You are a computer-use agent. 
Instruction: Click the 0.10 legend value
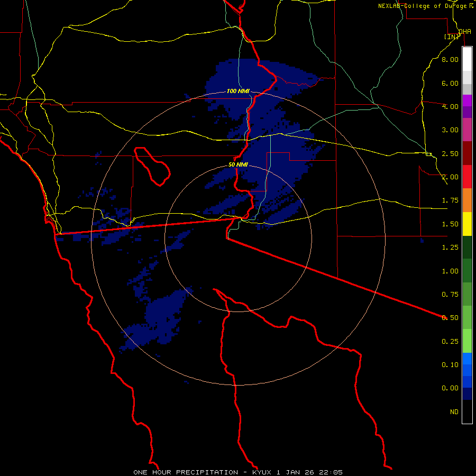tap(450, 365)
